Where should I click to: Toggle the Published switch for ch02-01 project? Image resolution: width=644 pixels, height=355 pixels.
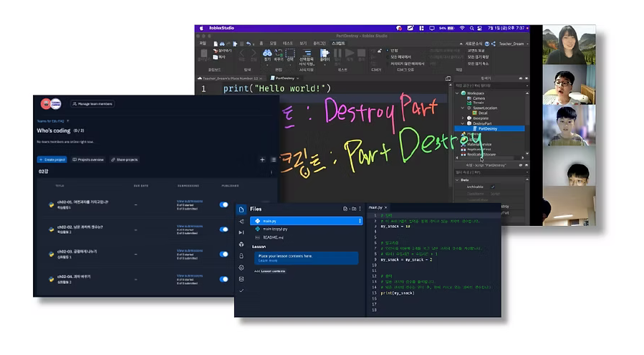224,204
